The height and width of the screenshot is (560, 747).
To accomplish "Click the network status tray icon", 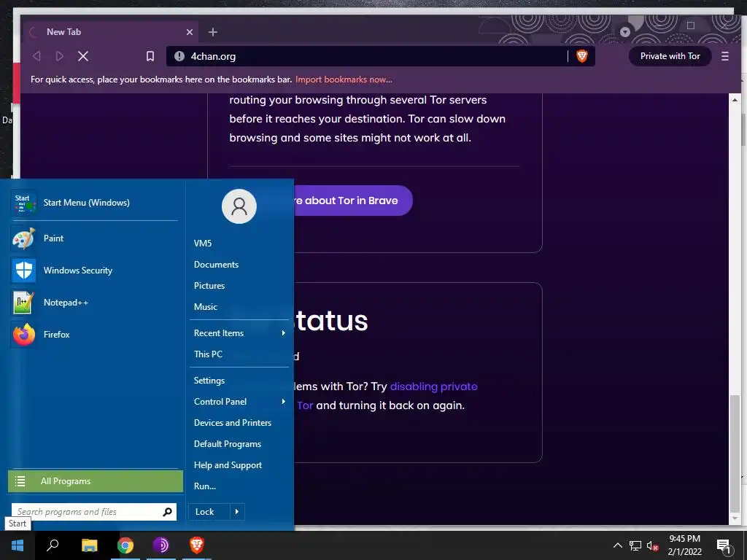I will point(635,545).
